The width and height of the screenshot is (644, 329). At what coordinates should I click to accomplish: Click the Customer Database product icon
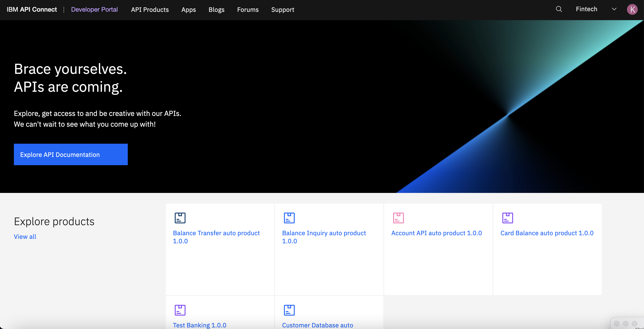click(289, 310)
